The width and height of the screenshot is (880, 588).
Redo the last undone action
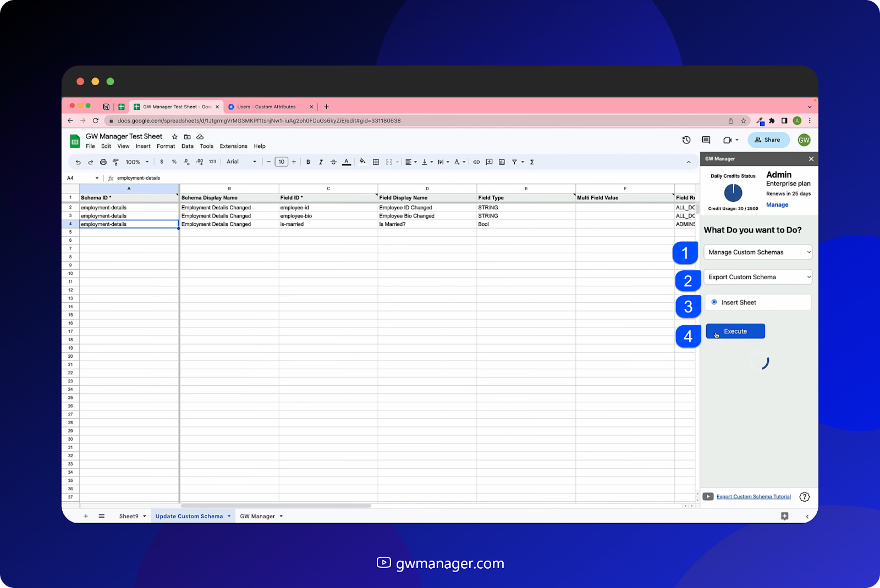click(x=90, y=162)
